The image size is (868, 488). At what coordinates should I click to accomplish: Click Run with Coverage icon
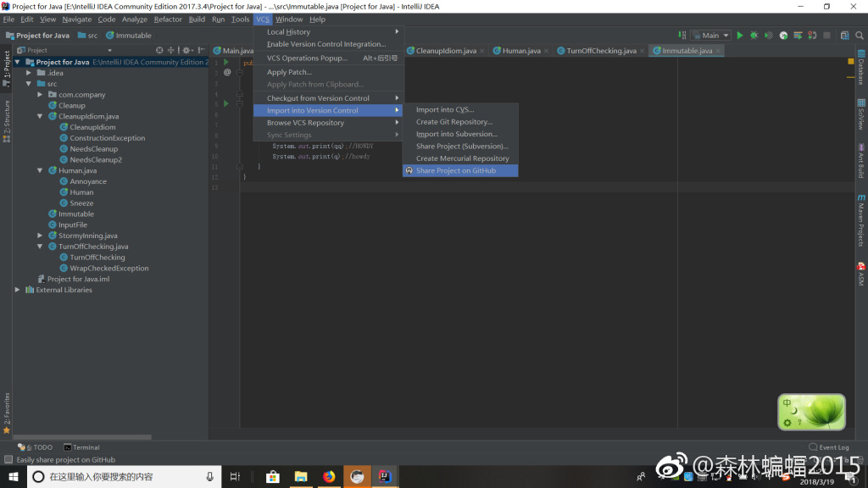pos(768,36)
